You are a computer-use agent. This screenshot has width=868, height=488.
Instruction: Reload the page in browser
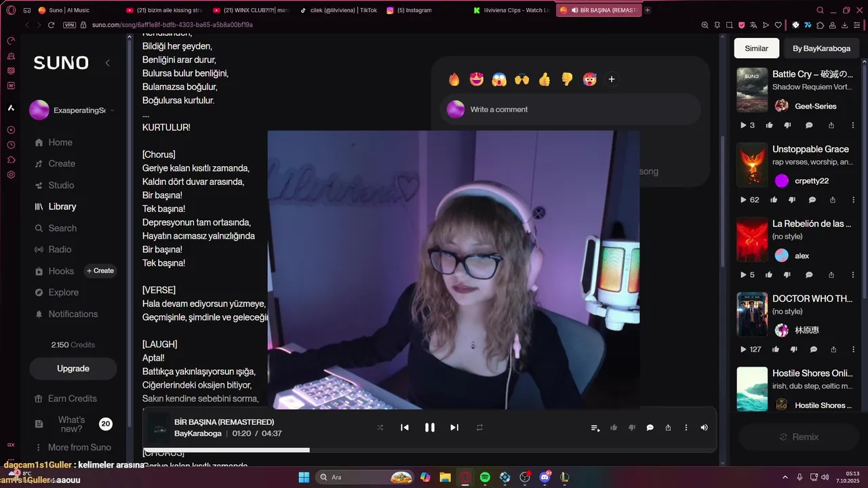pos(51,25)
